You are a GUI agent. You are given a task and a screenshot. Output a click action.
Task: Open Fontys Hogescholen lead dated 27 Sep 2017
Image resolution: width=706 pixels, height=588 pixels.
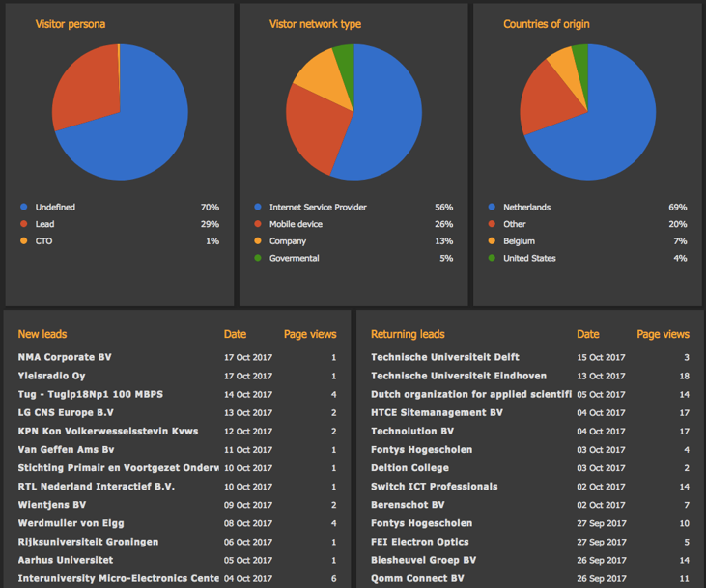point(422,523)
